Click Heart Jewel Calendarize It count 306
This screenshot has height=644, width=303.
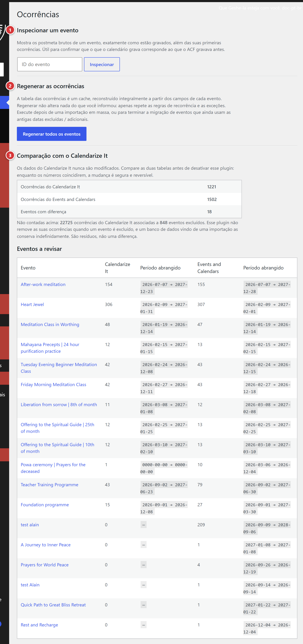[109, 304]
